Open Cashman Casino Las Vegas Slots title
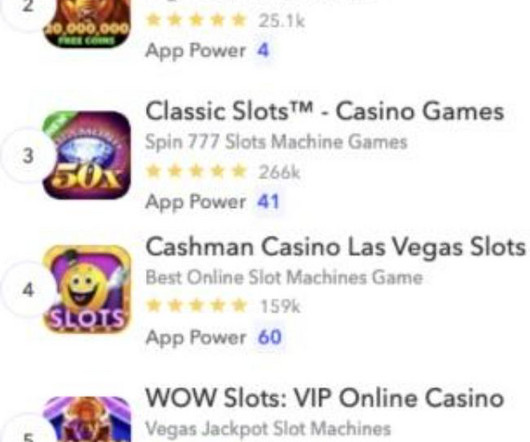530x442 pixels. click(336, 247)
